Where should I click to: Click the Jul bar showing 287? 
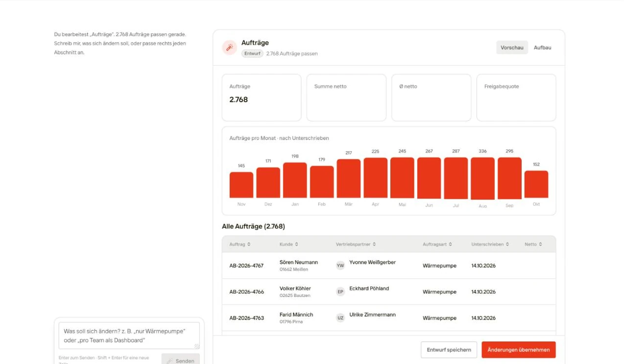coord(456,178)
